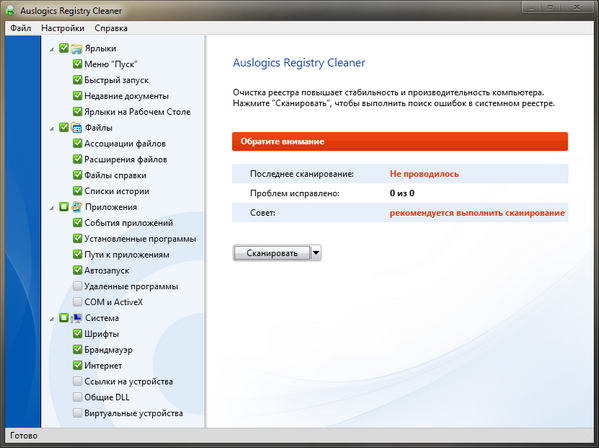Toggle the Быстрый запуск checkbox

[77, 80]
